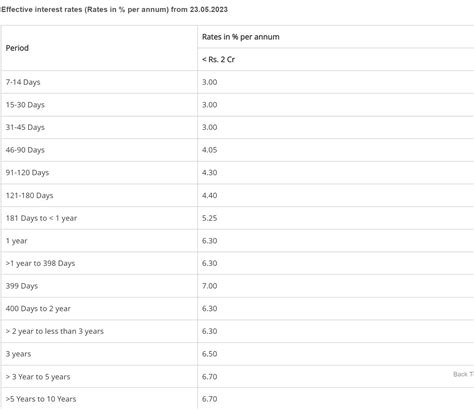Click the 'Rates in % per annum' header
Viewport: 474px width, 409px height.
[x=241, y=37]
